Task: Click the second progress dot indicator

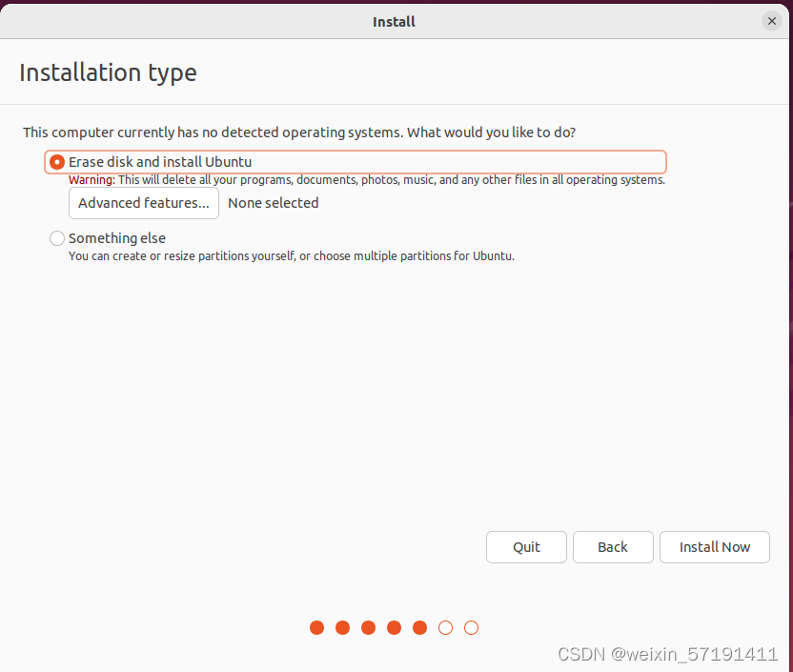Action: [342, 627]
